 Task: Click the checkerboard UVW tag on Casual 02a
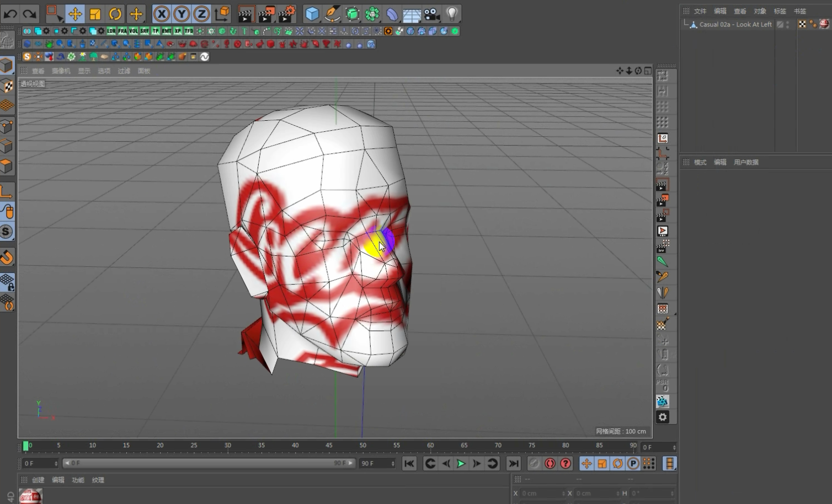tap(802, 24)
